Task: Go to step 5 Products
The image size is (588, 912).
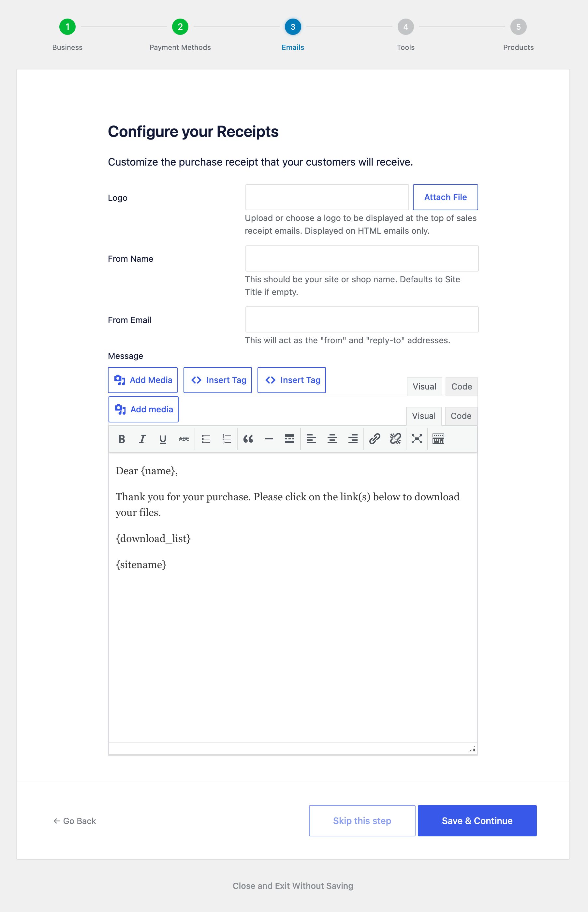Action: click(x=519, y=27)
